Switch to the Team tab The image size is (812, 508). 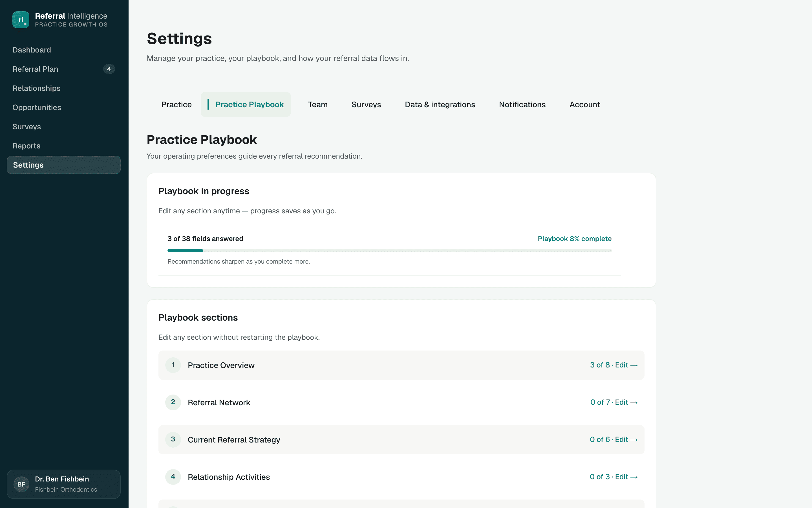click(x=318, y=104)
